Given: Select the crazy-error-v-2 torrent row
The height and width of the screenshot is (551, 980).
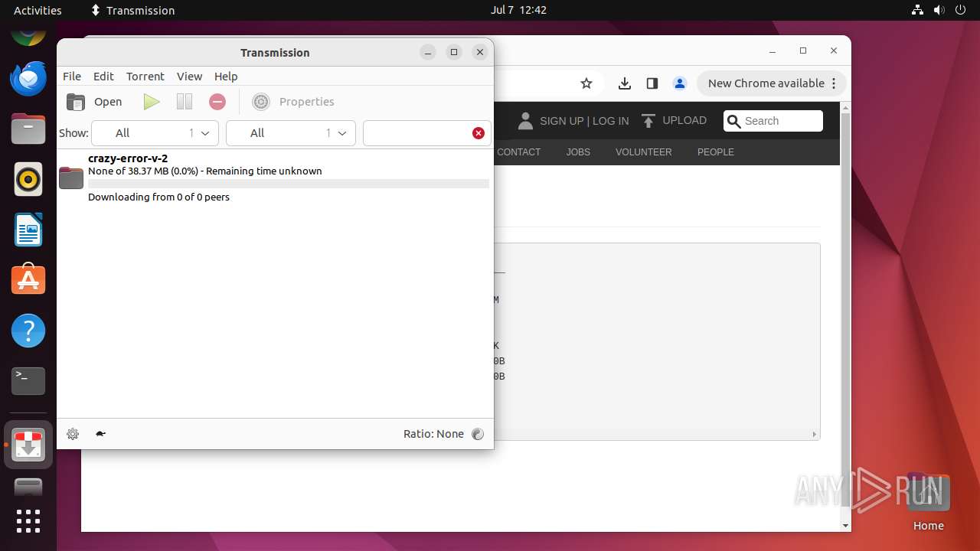Looking at the screenshot, I should (x=275, y=178).
